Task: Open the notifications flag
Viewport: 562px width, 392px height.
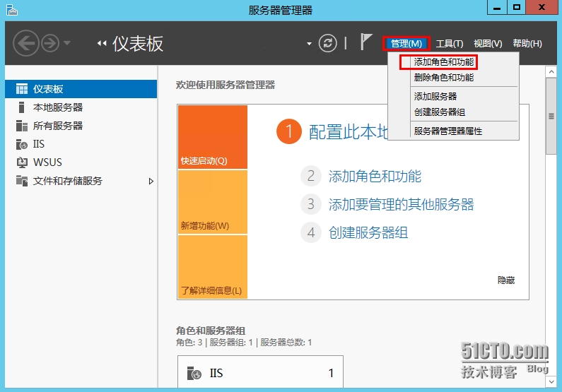Action: tap(365, 42)
